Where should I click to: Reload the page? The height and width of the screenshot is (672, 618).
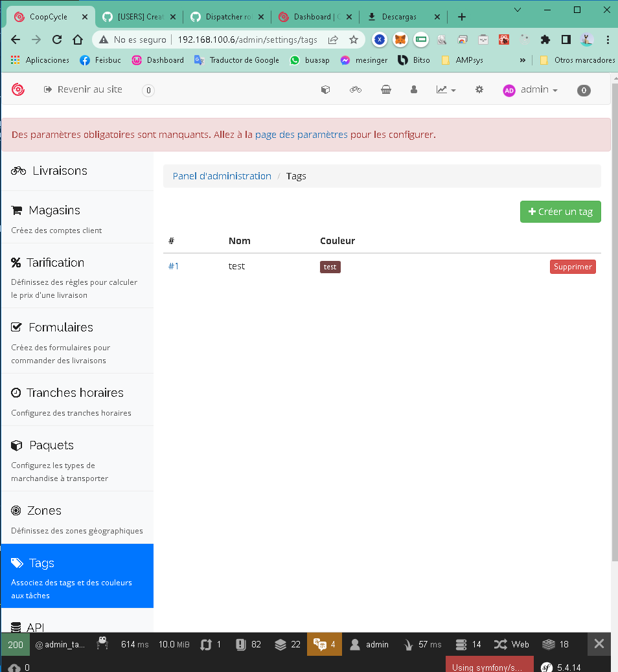[x=57, y=40]
